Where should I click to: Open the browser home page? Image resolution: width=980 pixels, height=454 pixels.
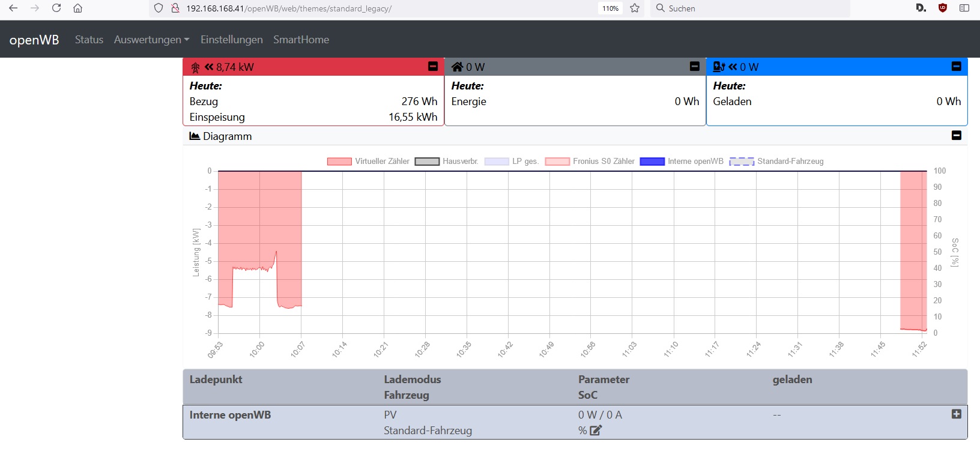77,8
